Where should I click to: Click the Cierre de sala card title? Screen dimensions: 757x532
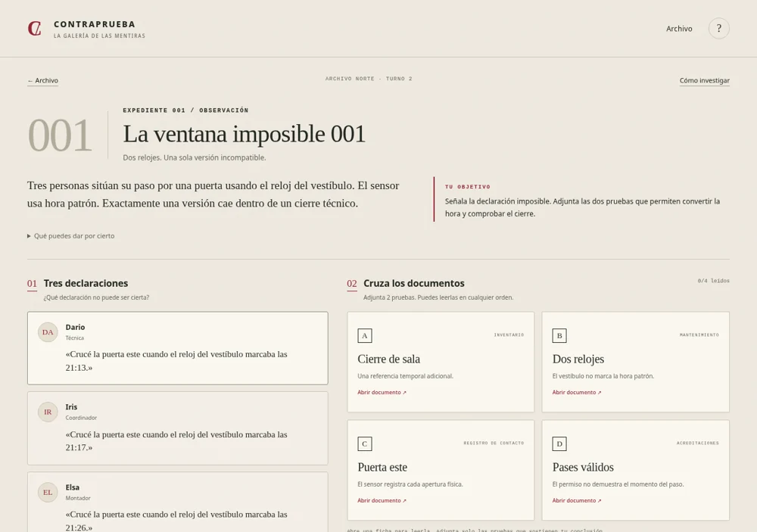click(388, 359)
